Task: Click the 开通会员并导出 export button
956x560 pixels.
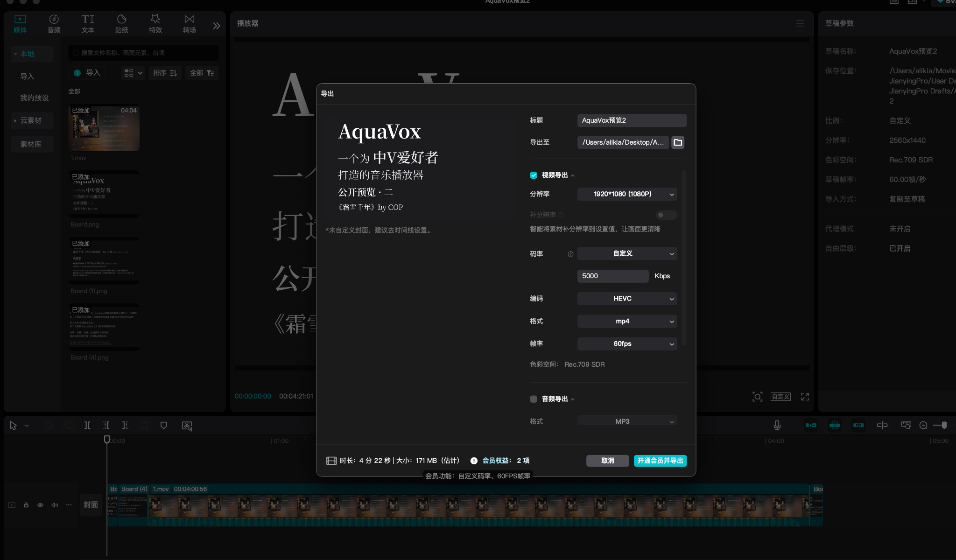Action: (660, 461)
